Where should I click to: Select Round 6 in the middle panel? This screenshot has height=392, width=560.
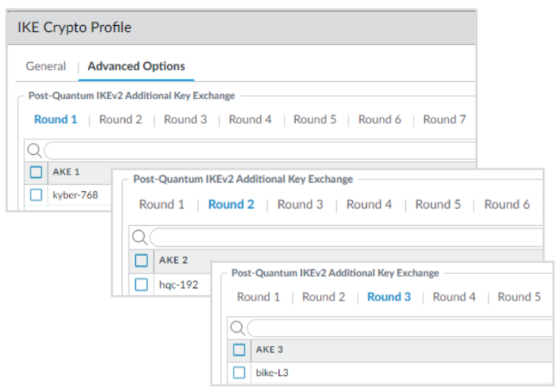(x=507, y=204)
